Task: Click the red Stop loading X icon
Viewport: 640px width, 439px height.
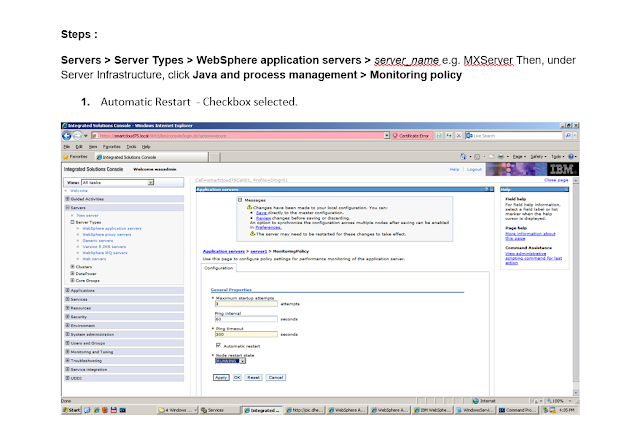Action: (458, 136)
